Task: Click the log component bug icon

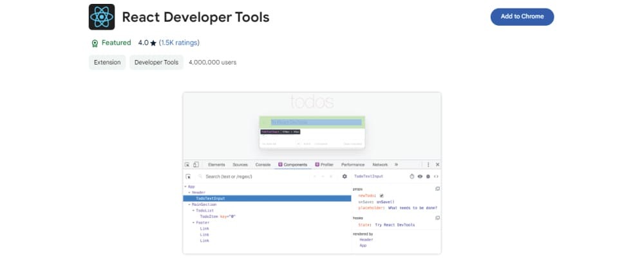Action: coord(428,176)
